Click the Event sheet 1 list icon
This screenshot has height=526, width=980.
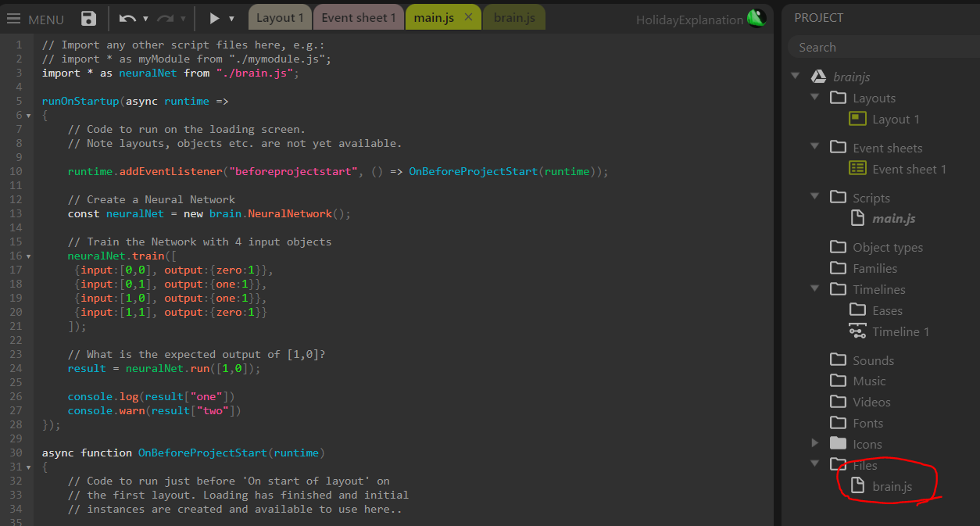click(858, 168)
